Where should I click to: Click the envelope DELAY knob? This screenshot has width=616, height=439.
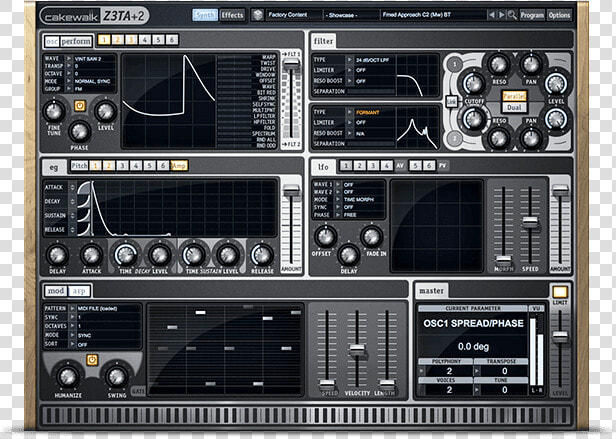pyautogui.click(x=57, y=255)
